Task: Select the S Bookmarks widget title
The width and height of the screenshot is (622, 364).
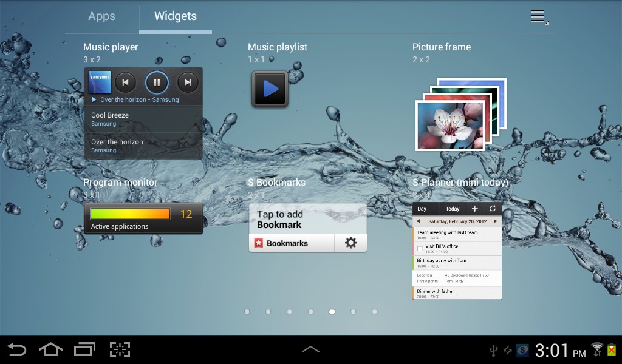Action: 276,182
